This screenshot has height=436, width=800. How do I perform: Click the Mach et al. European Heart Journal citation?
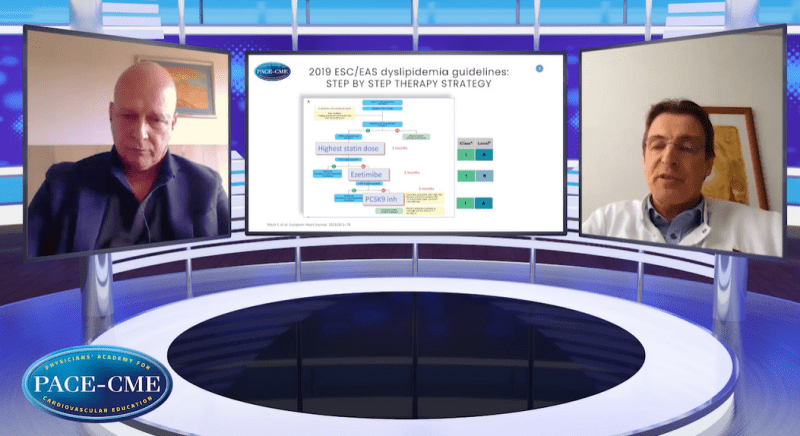coord(309,224)
